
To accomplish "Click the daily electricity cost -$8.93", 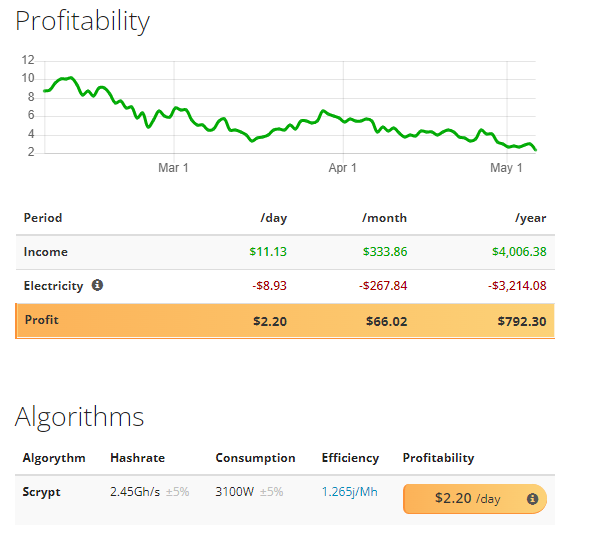I will (x=269, y=285).
